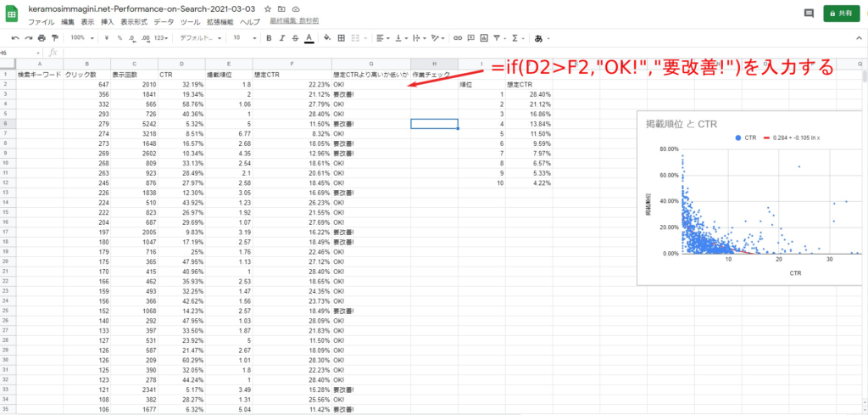
Task: Open the font family dropdown
Action: (201, 38)
